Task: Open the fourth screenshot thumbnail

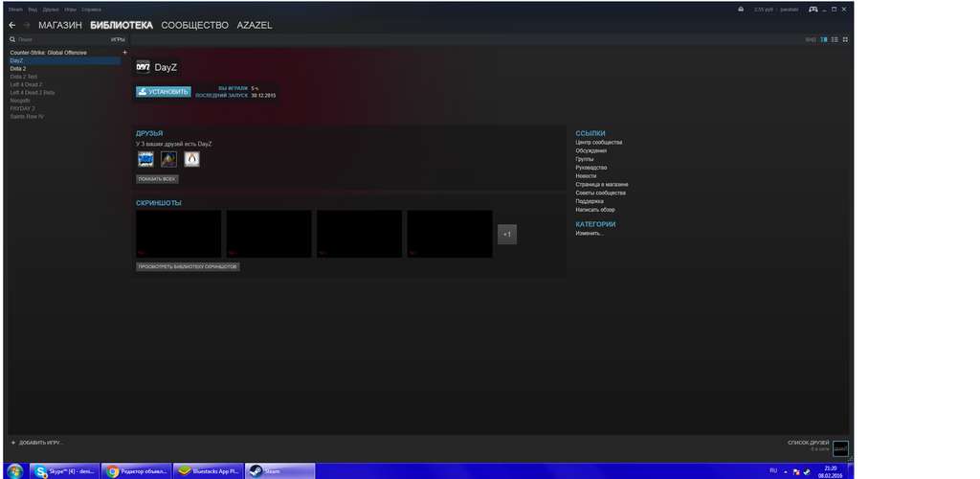Action: 450,234
